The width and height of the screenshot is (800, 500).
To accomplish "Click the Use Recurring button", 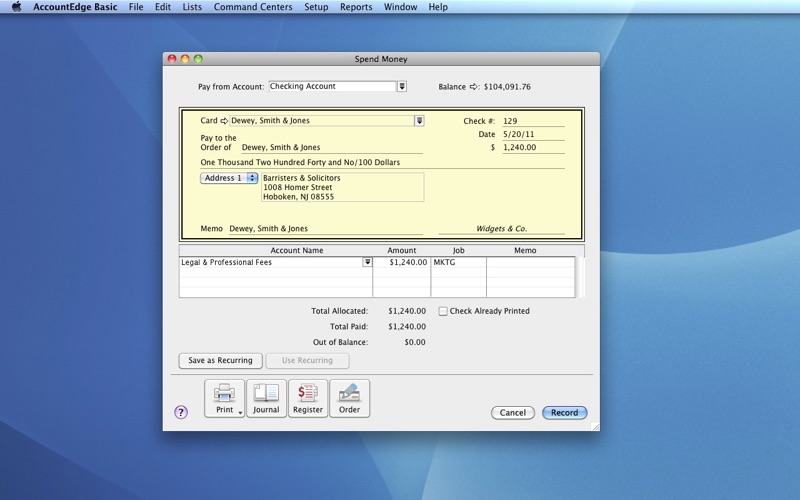I will coord(307,361).
